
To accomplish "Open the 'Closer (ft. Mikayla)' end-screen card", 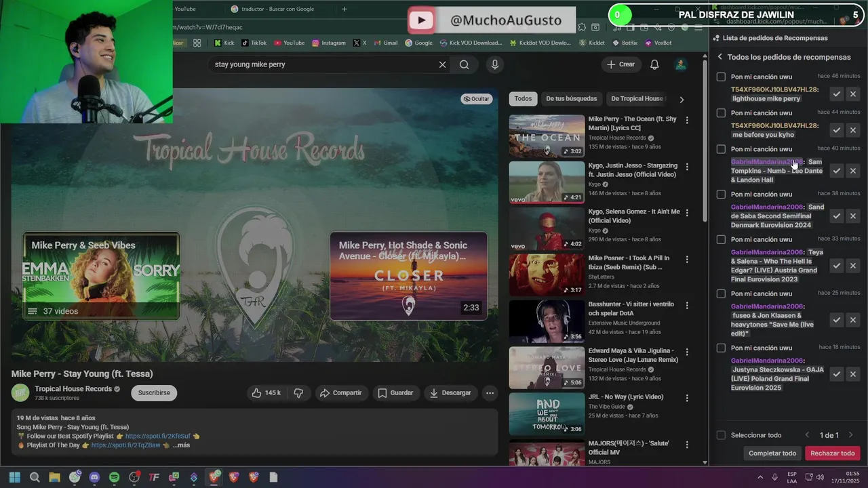I will 408,276.
